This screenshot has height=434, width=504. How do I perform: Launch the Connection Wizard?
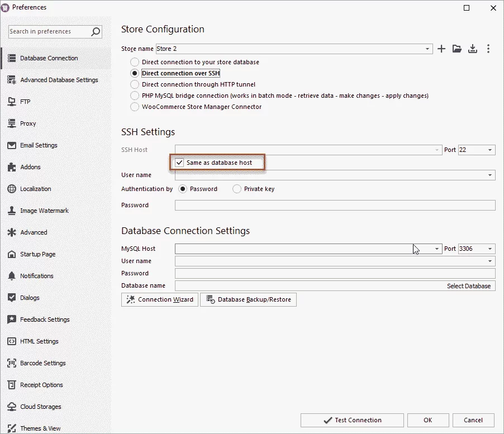pyautogui.click(x=159, y=299)
